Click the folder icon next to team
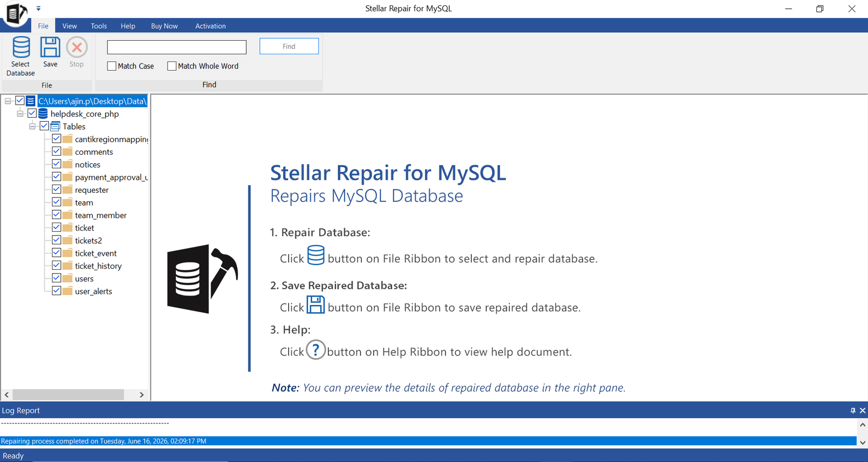 click(x=67, y=202)
